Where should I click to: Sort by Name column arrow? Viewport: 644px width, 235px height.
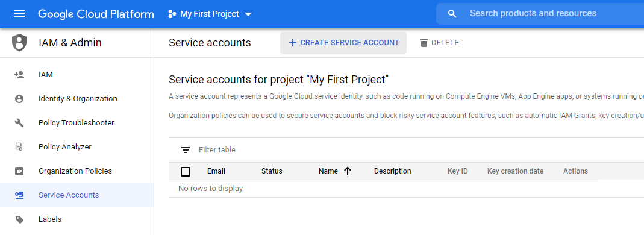(x=348, y=171)
